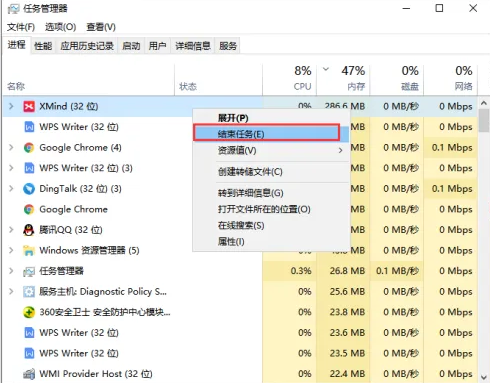
Task: Switch to the 详细信息 tab
Action: (193, 46)
